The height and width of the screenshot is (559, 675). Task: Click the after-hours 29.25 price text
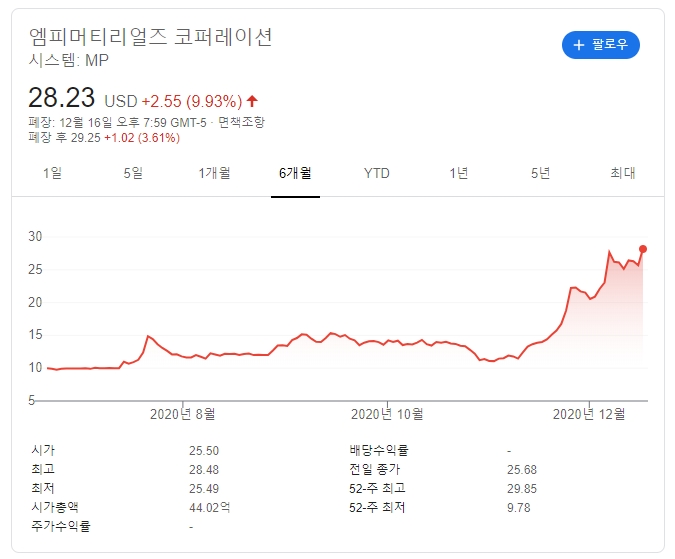click(86, 138)
